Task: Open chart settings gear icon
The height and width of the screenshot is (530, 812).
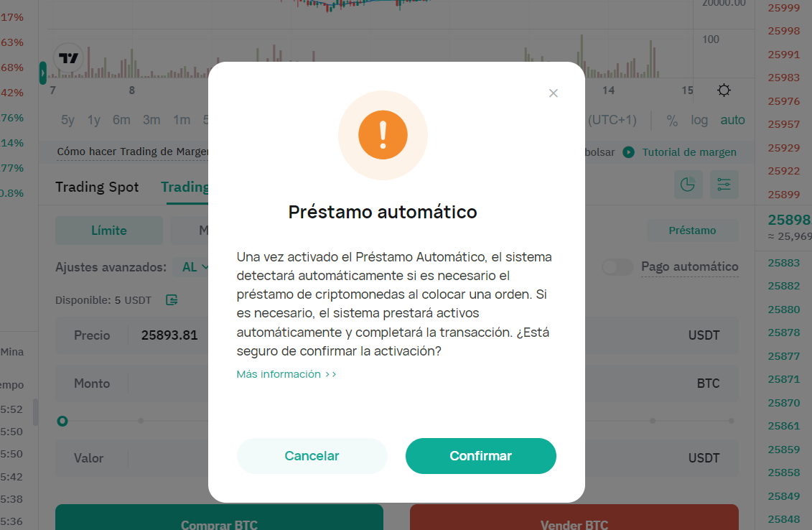Action: (x=724, y=90)
